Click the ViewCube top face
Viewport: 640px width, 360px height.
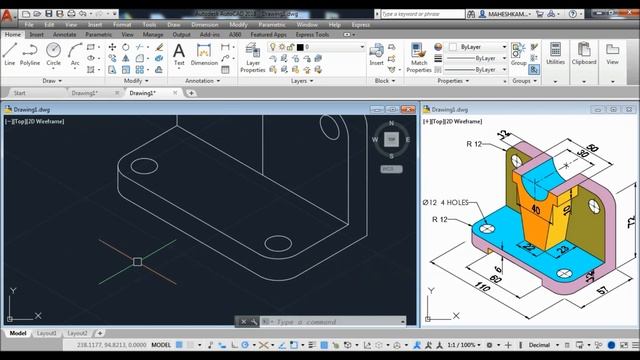point(391,140)
